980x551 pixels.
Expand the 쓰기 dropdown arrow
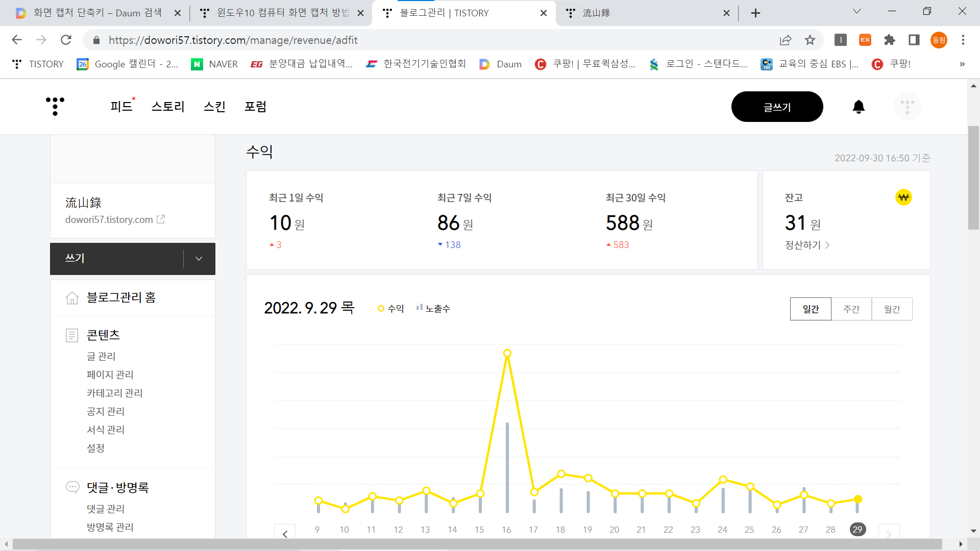(199, 259)
